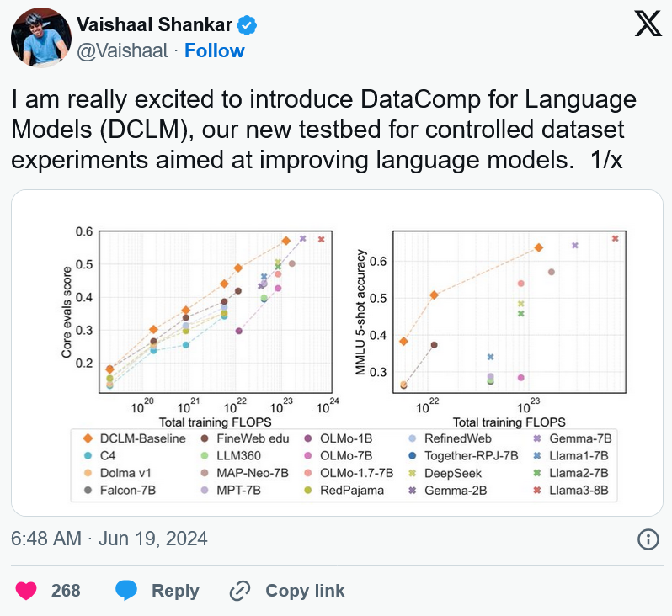The height and width of the screenshot is (616, 672).
Task: Click the Copy link button text
Action: 305,591
